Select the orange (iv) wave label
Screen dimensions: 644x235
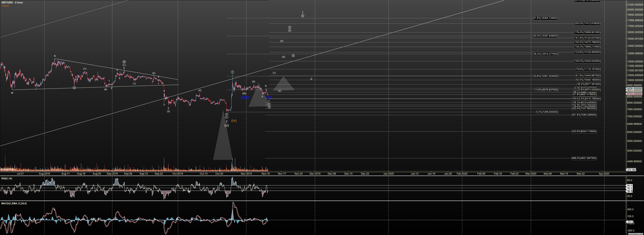tap(234, 121)
